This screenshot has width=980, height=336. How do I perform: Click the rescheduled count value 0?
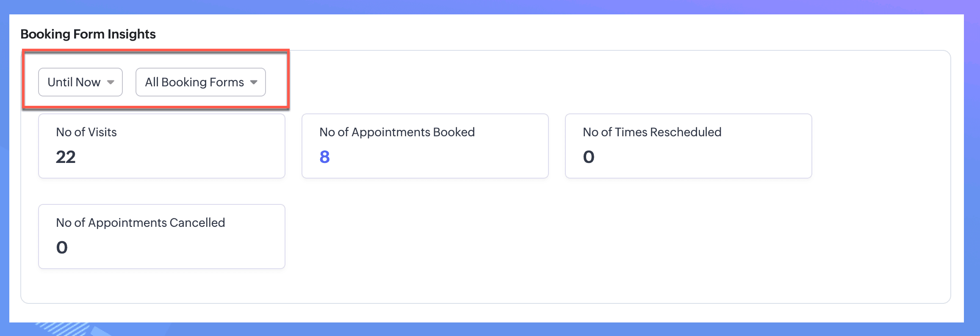(x=589, y=157)
